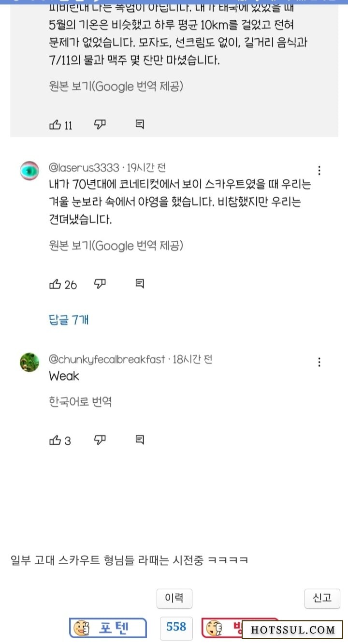Like the @laserus3333 comment
Screen dimensions: 348x644
tap(55, 284)
